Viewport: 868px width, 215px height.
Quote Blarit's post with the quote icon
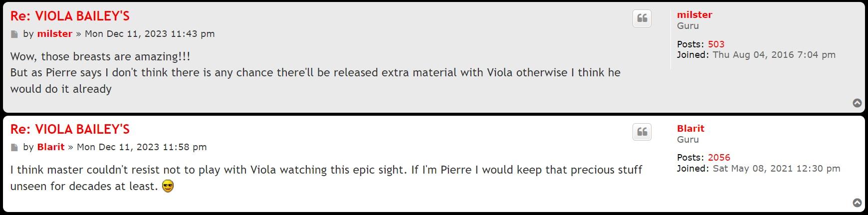pyautogui.click(x=642, y=132)
